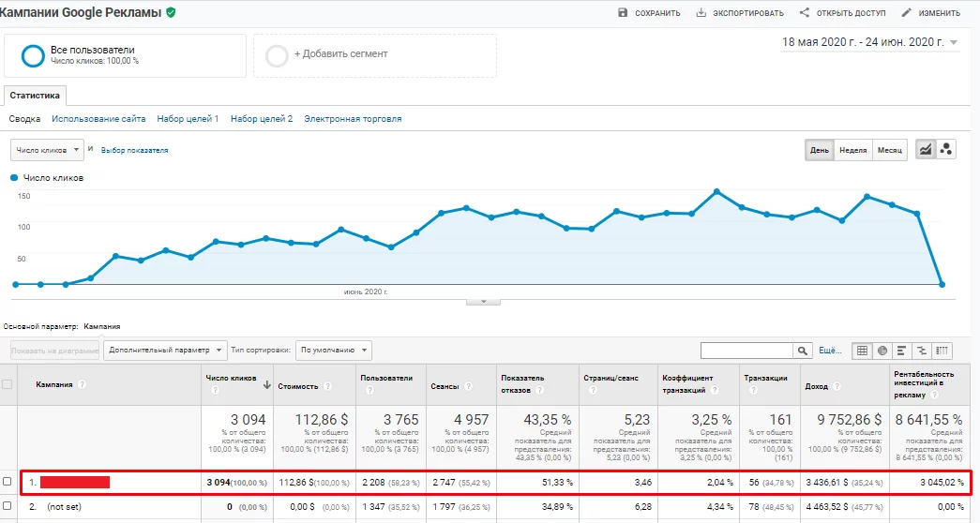
Task: Open the Дополнительный параметр dropdown
Action: coord(165,350)
